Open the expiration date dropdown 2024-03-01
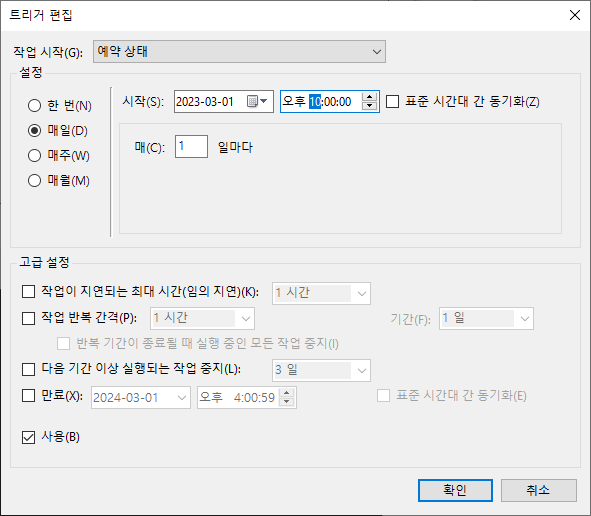591x516 pixels. tap(141, 397)
